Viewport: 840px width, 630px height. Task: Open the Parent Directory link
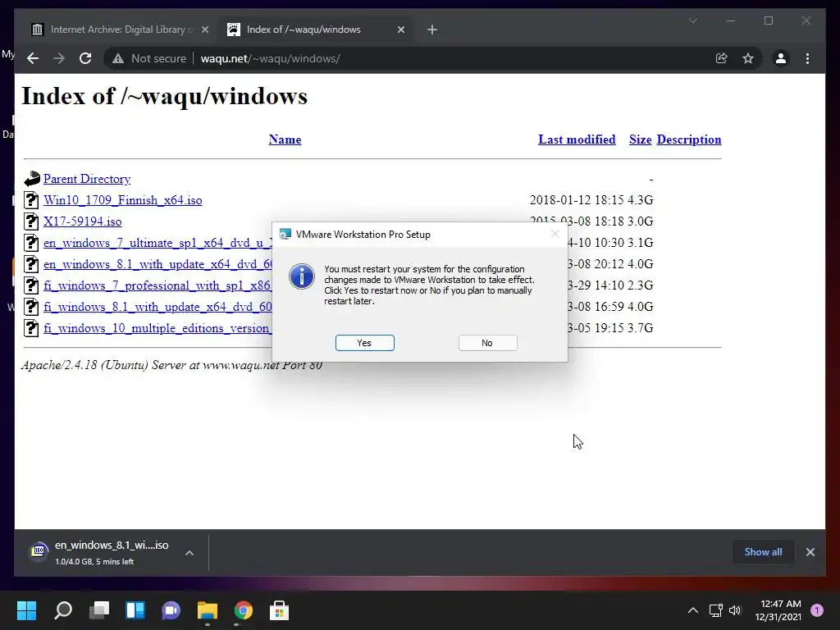[87, 179]
